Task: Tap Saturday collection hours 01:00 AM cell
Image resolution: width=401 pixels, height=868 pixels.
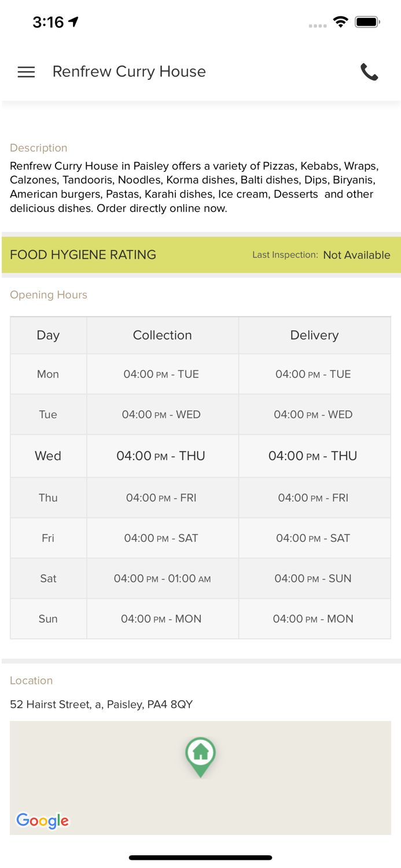Action: [162, 578]
